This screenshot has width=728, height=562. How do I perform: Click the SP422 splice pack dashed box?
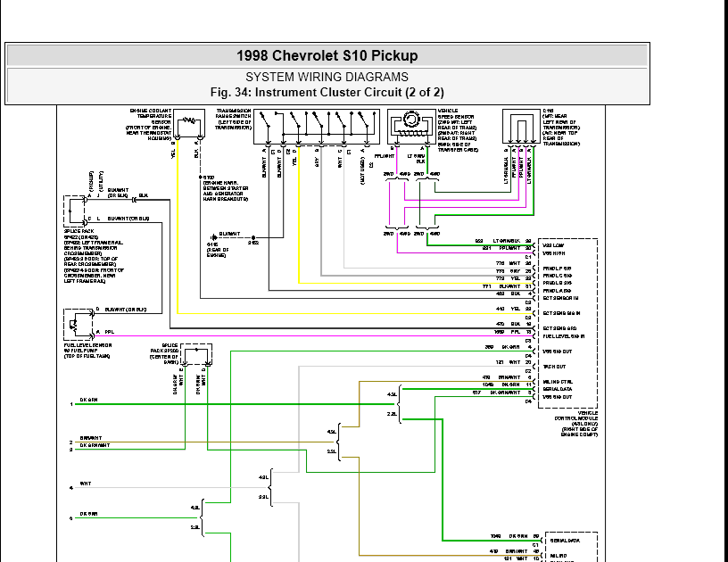pos(74,211)
